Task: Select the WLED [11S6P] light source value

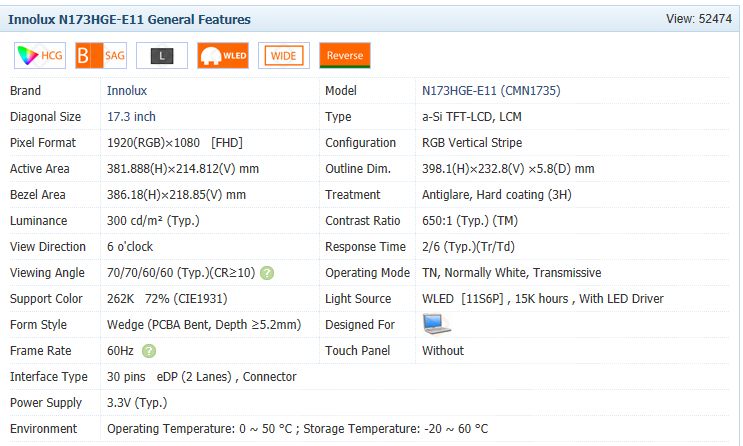Action: [x=543, y=299]
